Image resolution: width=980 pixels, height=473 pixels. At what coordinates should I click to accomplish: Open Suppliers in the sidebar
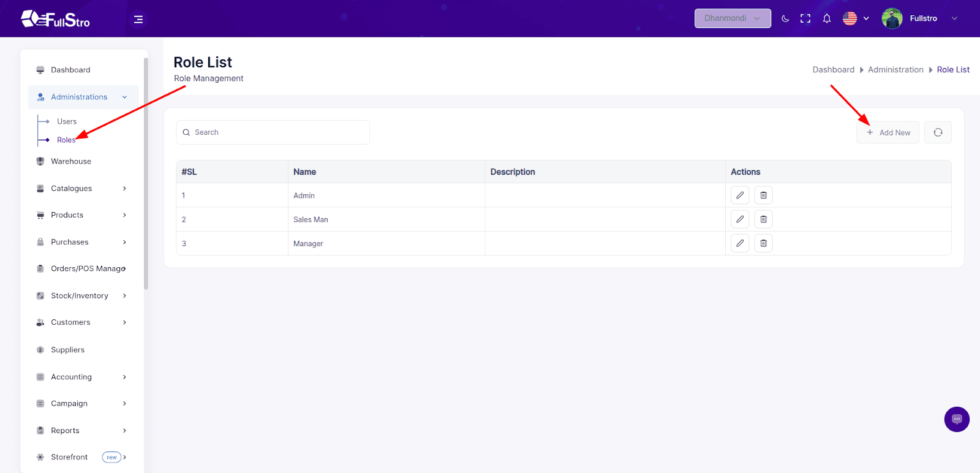point(67,350)
